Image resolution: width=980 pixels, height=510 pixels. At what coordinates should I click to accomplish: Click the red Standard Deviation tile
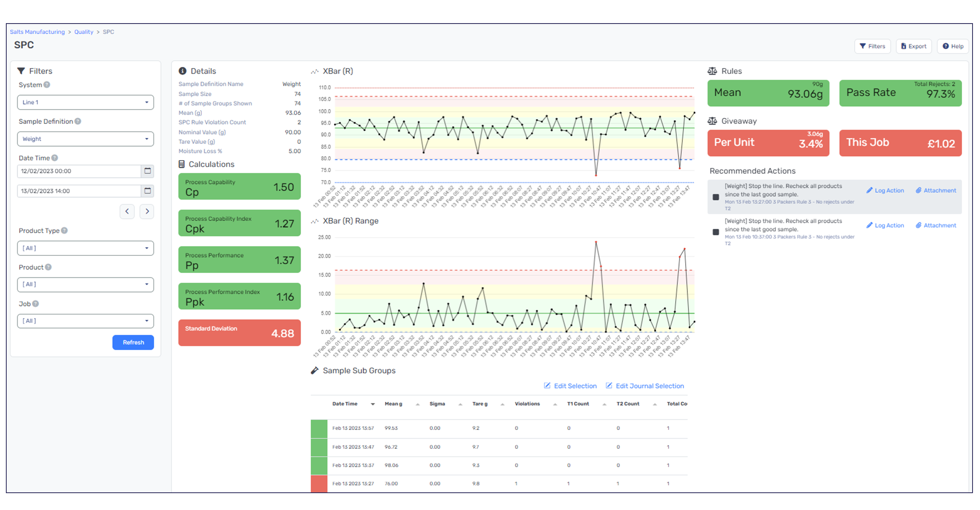[240, 333]
